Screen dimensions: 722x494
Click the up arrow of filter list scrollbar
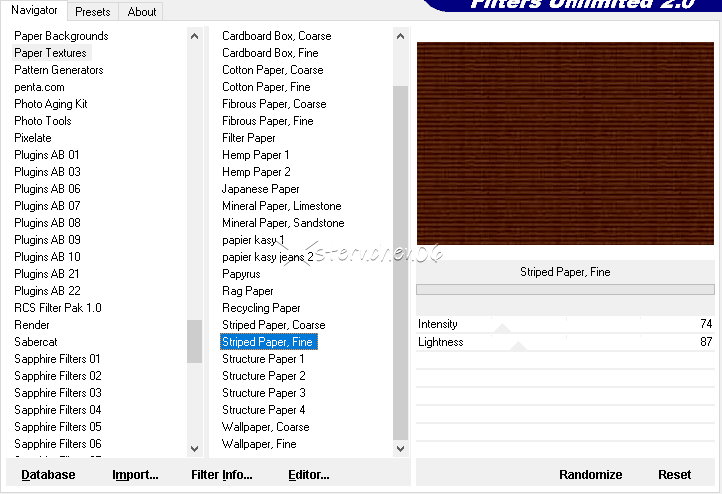click(401, 36)
